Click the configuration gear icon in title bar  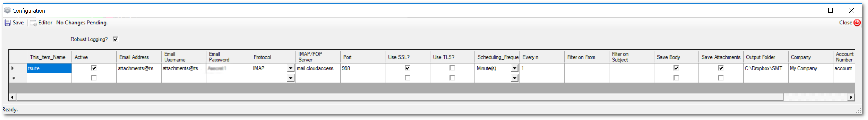(x=7, y=10)
